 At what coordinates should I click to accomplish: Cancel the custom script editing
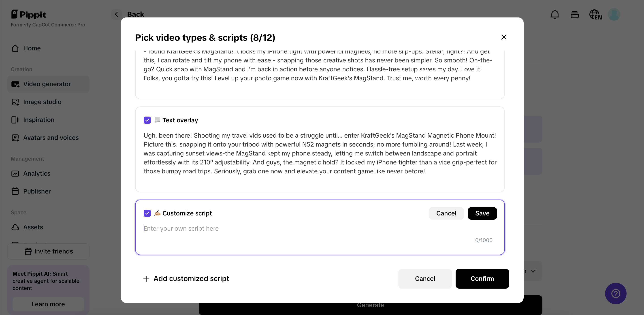[446, 213]
